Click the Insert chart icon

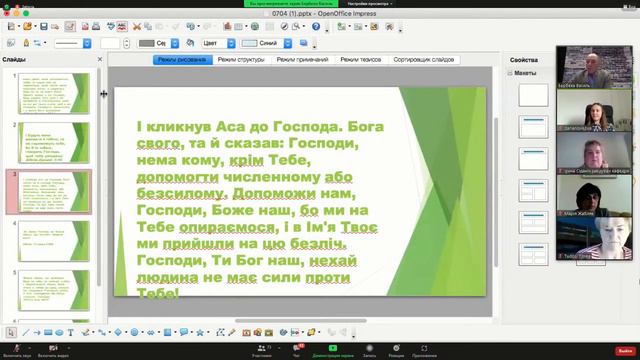pyautogui.click(x=227, y=27)
